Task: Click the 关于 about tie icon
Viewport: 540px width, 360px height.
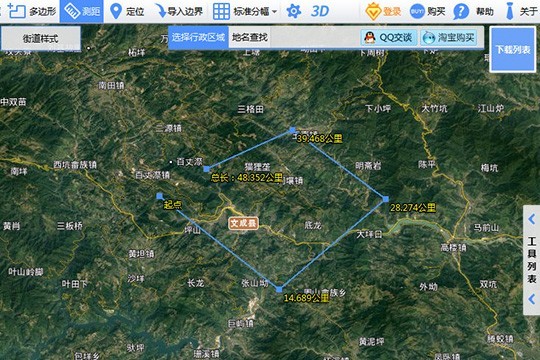Action: click(509, 11)
